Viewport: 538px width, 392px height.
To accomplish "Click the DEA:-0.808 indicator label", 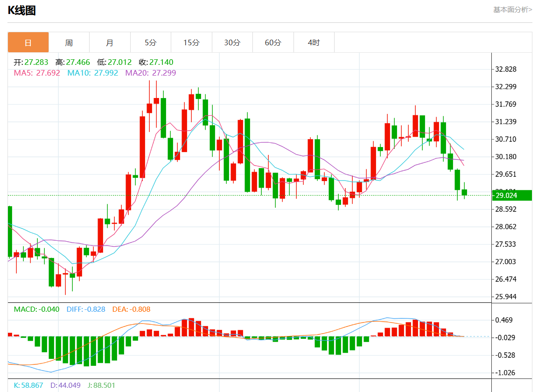I will [x=132, y=309].
